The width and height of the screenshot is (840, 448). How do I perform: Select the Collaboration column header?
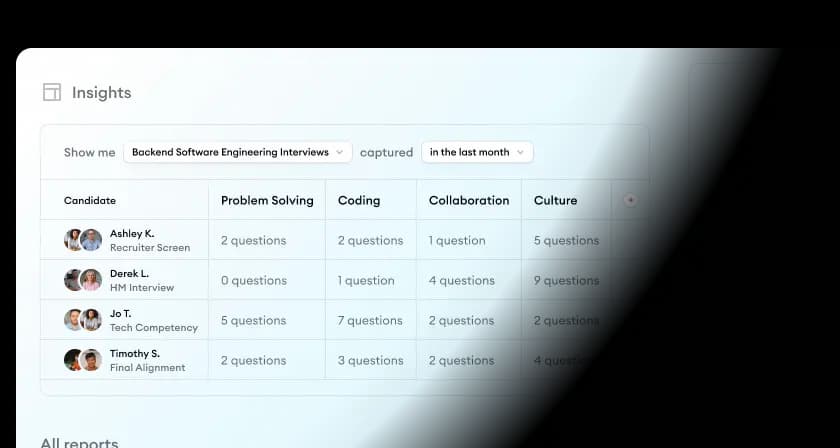point(469,200)
